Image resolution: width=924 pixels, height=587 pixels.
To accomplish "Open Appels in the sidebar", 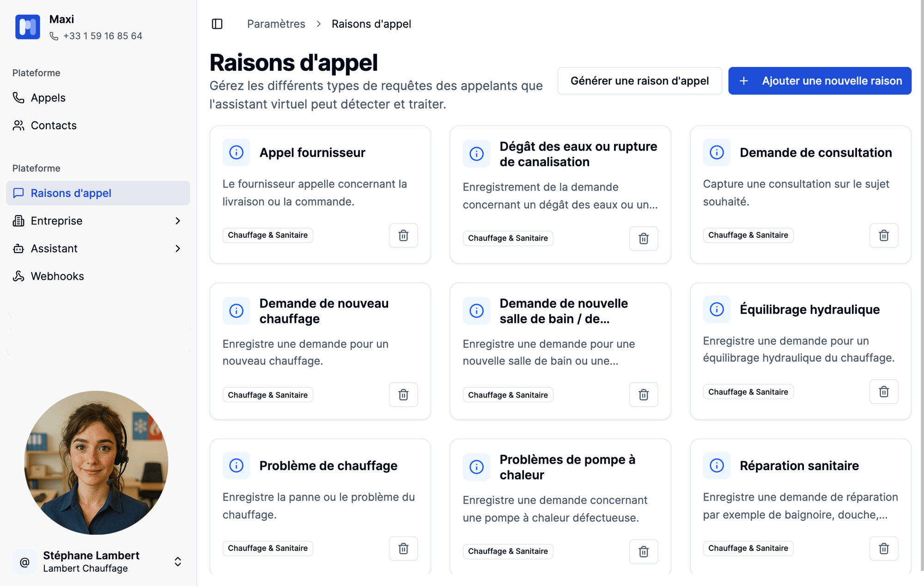I will [x=48, y=98].
